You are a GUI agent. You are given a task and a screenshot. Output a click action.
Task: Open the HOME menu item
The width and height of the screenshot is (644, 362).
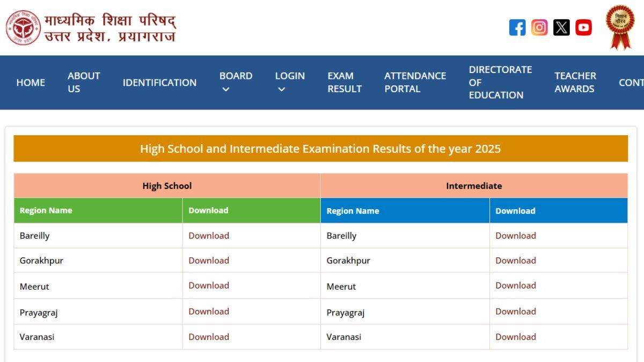[31, 82]
